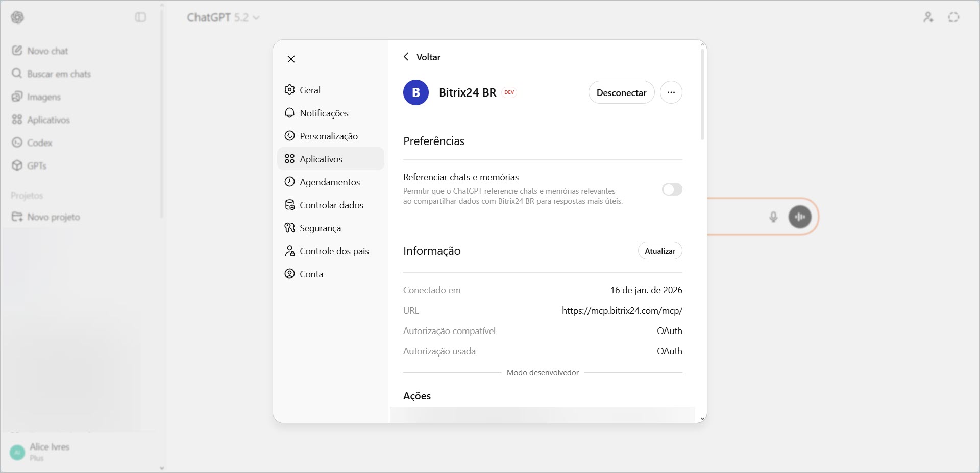Toggle Referenciar chats e memórias switch
Screen dimensions: 980x473
[x=672, y=190]
